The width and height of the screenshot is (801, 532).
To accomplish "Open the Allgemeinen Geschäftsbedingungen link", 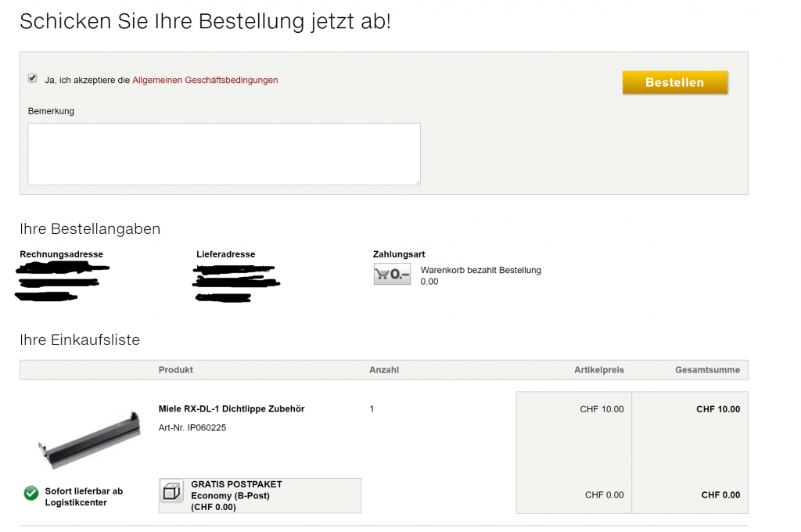I will [205, 80].
